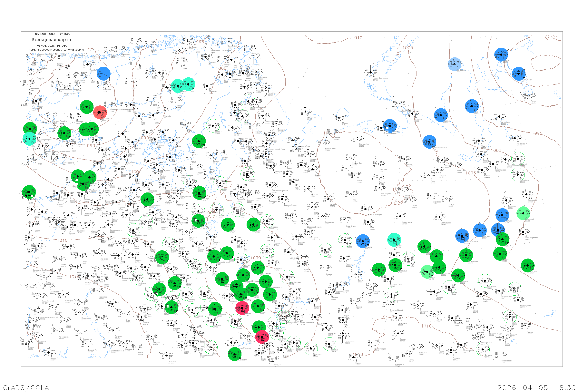Select the QSDD98 UAOL 051500 header code
The width and height of the screenshot is (588, 392).
pyautogui.click(x=53, y=34)
